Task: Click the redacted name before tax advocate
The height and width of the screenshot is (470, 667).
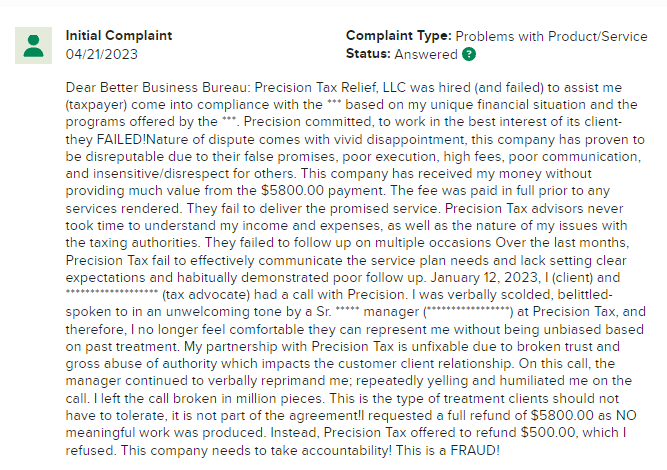Action: pos(112,293)
